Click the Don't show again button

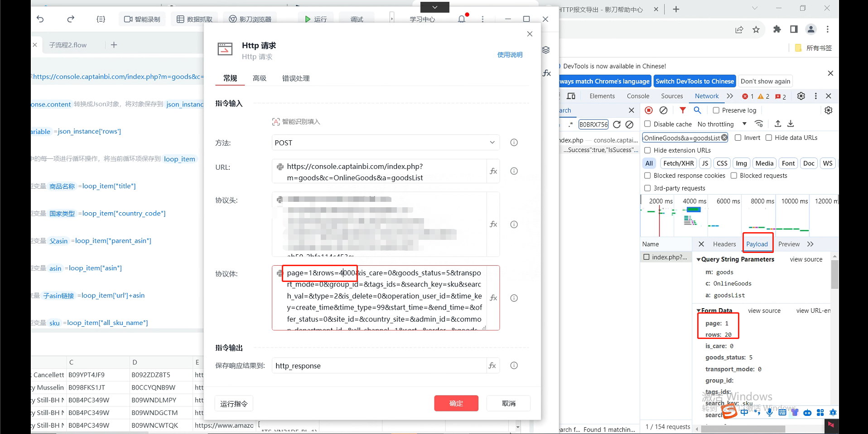point(765,81)
